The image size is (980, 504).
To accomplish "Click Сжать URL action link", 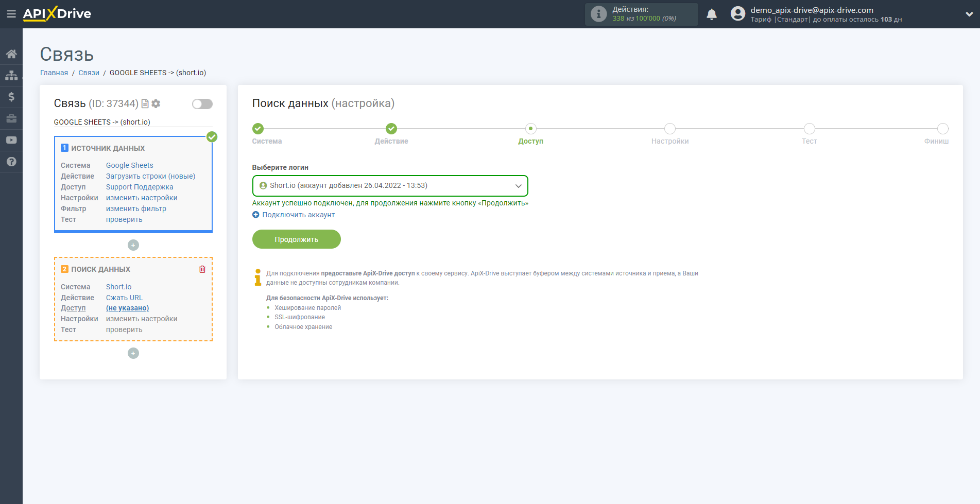I will pos(125,298).
